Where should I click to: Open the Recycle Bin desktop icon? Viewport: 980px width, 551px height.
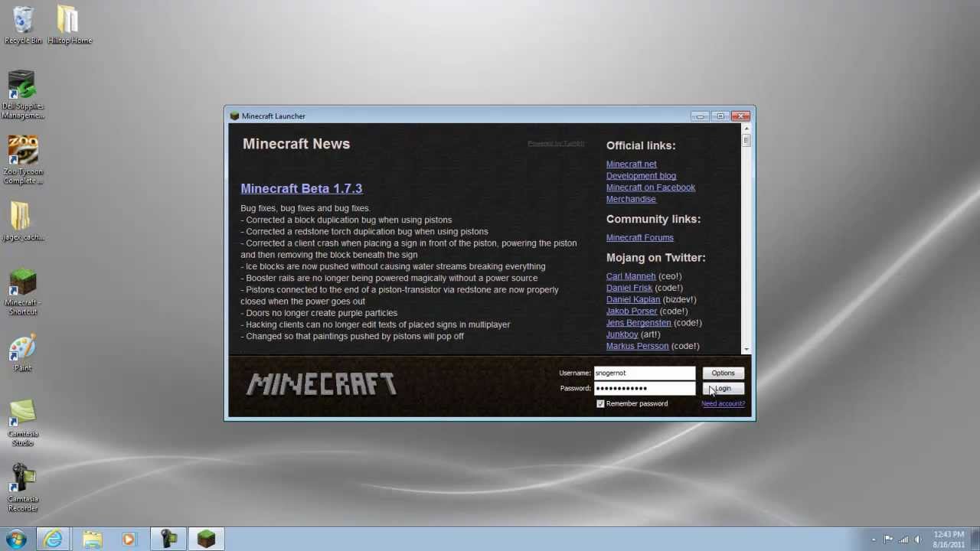click(x=23, y=24)
